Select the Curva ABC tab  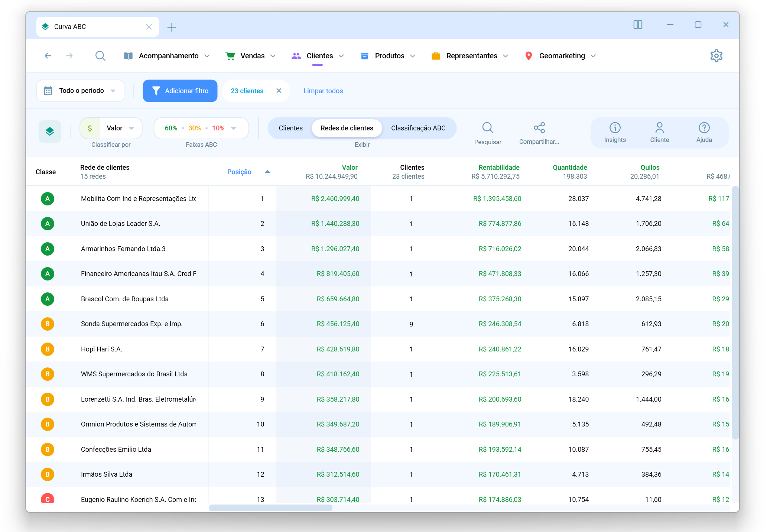point(98,27)
